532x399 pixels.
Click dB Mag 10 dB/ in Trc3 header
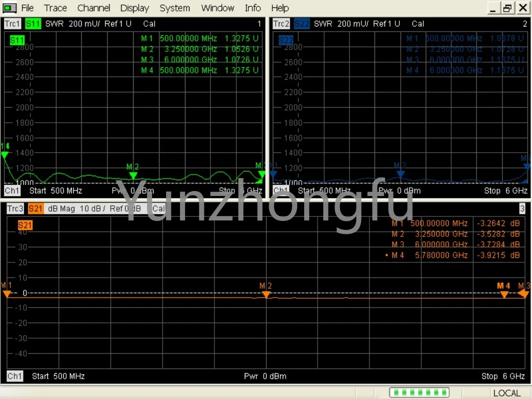[x=77, y=208]
